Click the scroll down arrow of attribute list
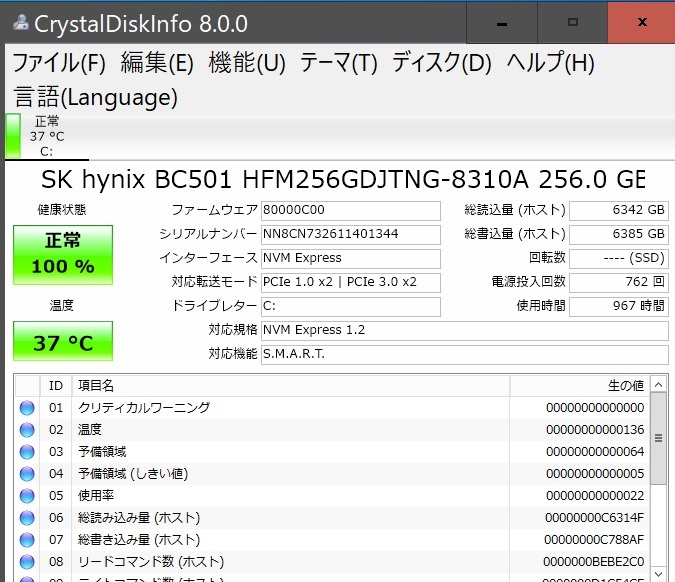675x582 pixels. (658, 574)
